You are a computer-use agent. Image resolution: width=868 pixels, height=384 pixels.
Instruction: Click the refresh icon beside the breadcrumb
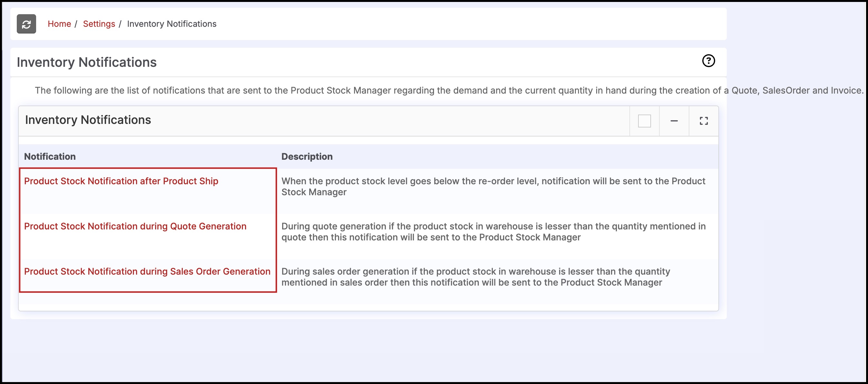tap(26, 24)
